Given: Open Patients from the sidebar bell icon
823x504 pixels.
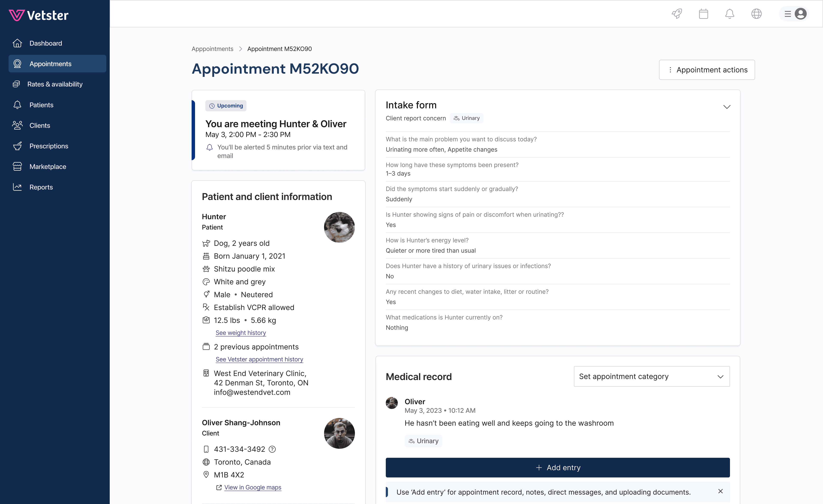Looking at the screenshot, I should click(17, 105).
